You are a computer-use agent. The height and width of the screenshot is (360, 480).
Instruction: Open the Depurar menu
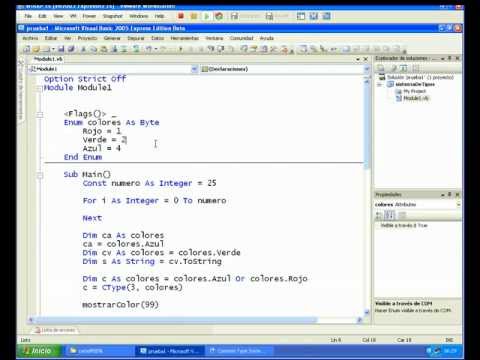(x=135, y=38)
